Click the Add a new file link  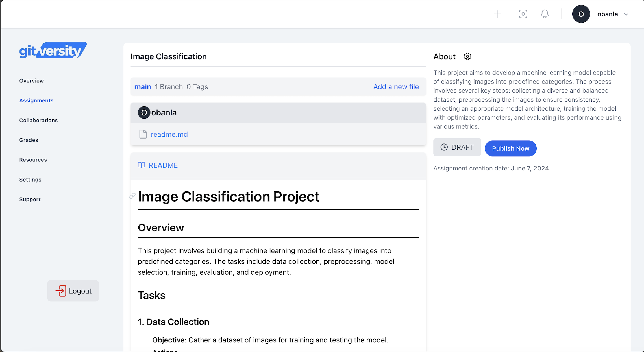[396, 87]
